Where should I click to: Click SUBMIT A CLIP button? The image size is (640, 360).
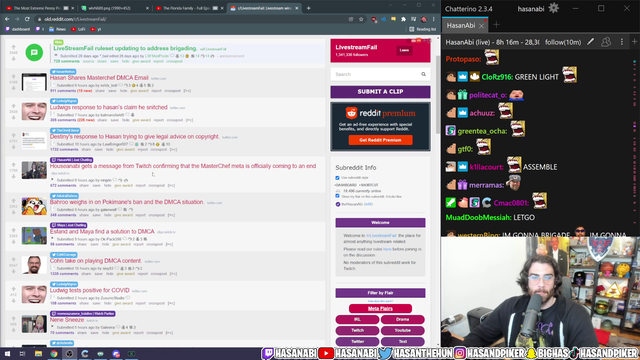(380, 92)
